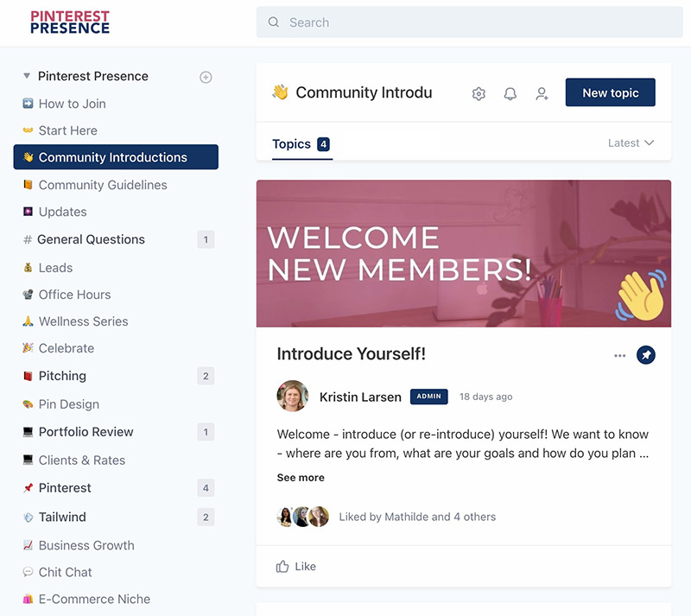Open Kristin Larsen's profile name
This screenshot has width=691, height=616.
pos(360,397)
